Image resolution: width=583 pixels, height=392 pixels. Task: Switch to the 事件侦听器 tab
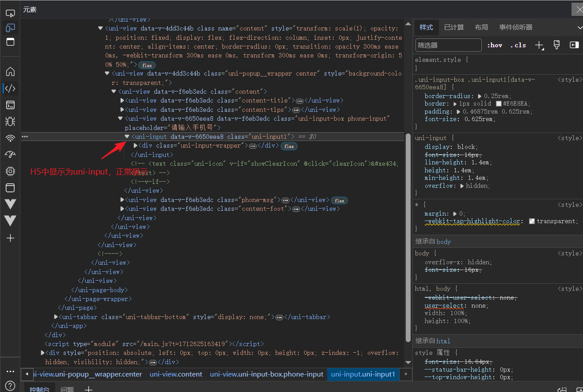pos(516,27)
